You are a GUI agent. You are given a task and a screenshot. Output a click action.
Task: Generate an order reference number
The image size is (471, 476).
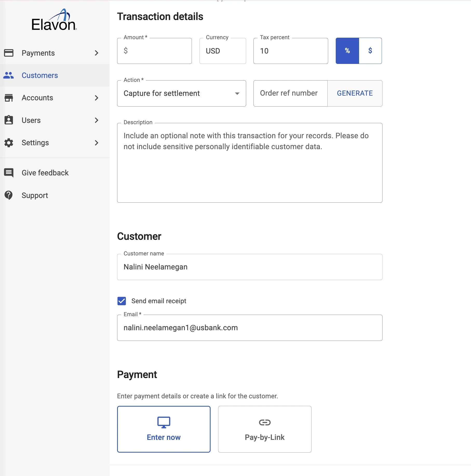(355, 93)
